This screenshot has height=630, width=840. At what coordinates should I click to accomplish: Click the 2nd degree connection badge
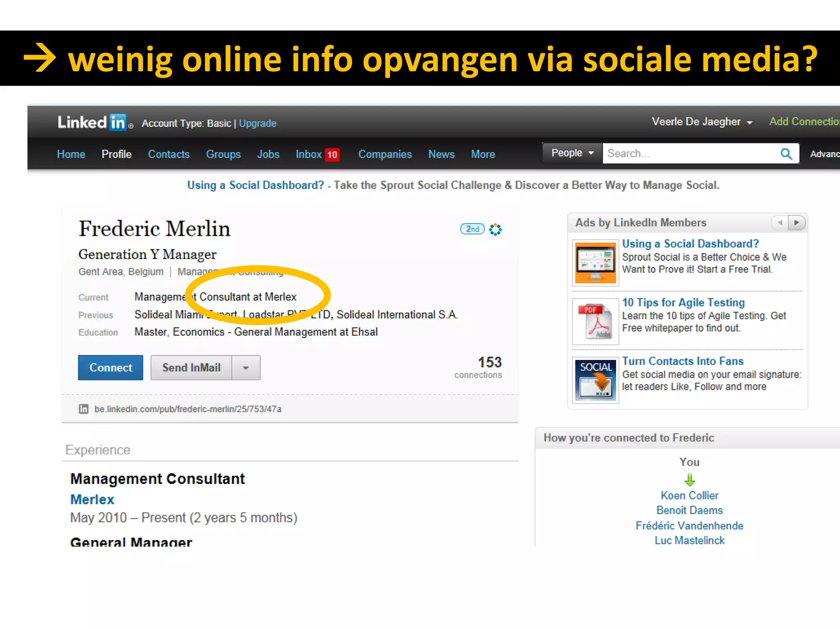point(472,229)
